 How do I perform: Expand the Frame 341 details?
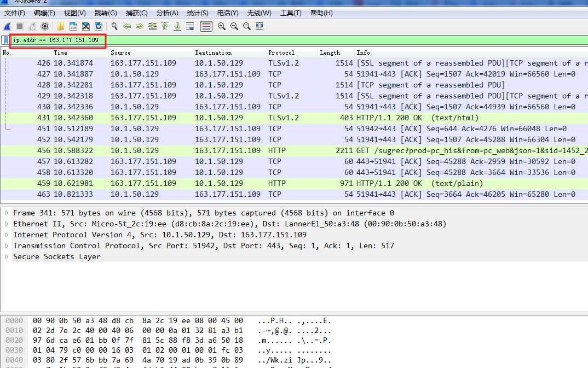pos(7,213)
